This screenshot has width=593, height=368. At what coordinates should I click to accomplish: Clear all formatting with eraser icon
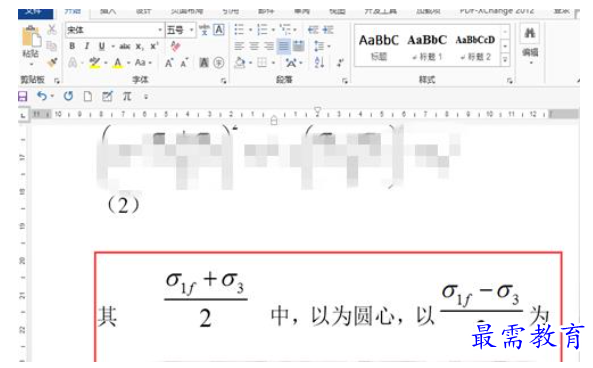pyautogui.click(x=175, y=46)
